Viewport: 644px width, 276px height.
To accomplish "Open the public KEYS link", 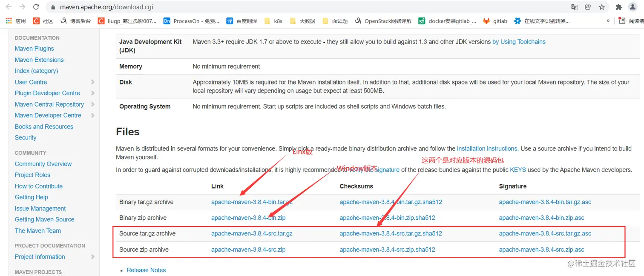I will coord(518,170).
